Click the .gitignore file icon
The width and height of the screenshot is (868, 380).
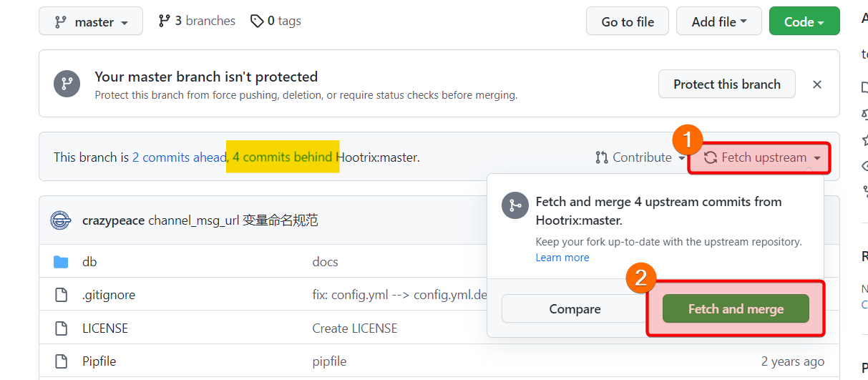(x=61, y=295)
